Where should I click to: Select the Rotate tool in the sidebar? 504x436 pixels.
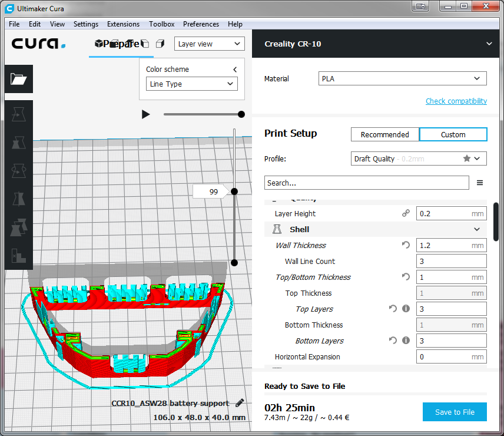[x=19, y=171]
